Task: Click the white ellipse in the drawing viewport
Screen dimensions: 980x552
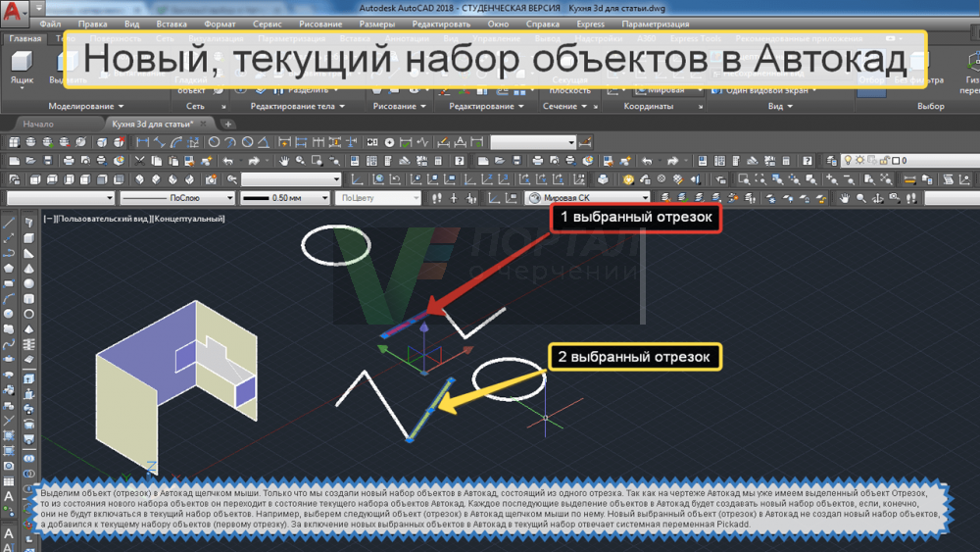Action: coord(335,244)
